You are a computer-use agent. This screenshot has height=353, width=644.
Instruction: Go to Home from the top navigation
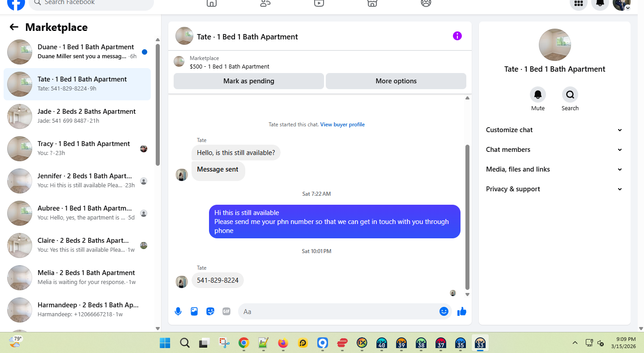211,3
